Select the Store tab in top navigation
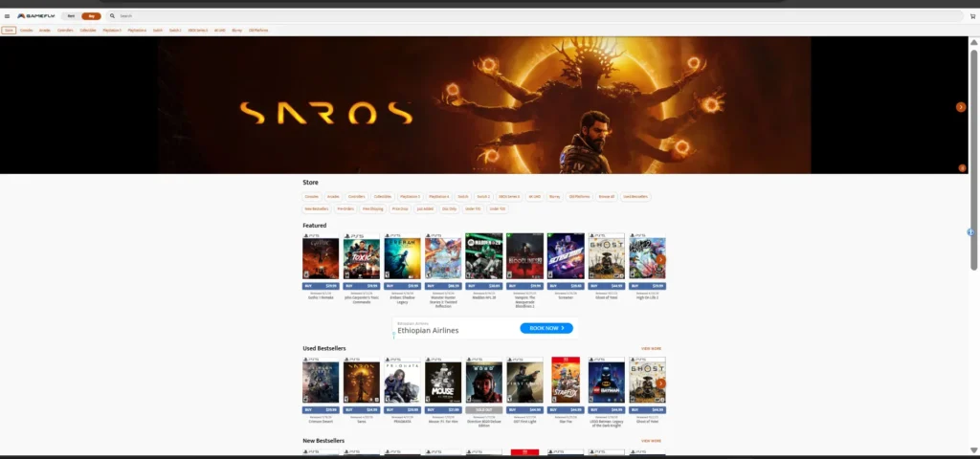This screenshot has height=459, width=980. coord(9,30)
